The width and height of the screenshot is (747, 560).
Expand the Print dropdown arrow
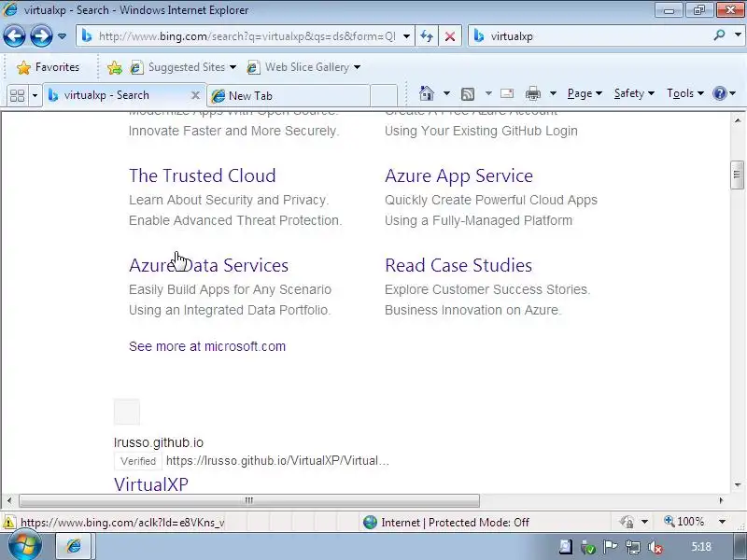[x=553, y=93]
